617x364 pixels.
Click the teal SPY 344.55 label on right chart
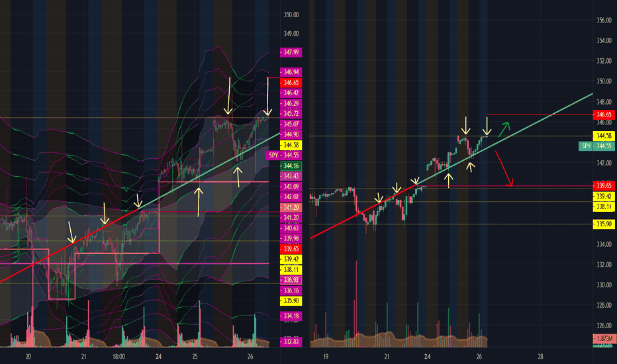(x=596, y=146)
